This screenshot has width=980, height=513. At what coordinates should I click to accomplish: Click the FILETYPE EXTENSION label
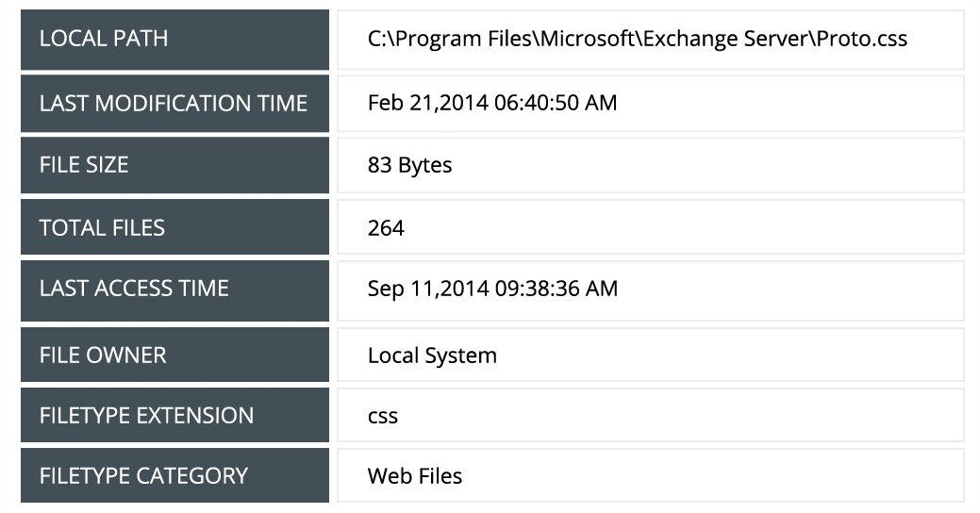click(x=146, y=415)
